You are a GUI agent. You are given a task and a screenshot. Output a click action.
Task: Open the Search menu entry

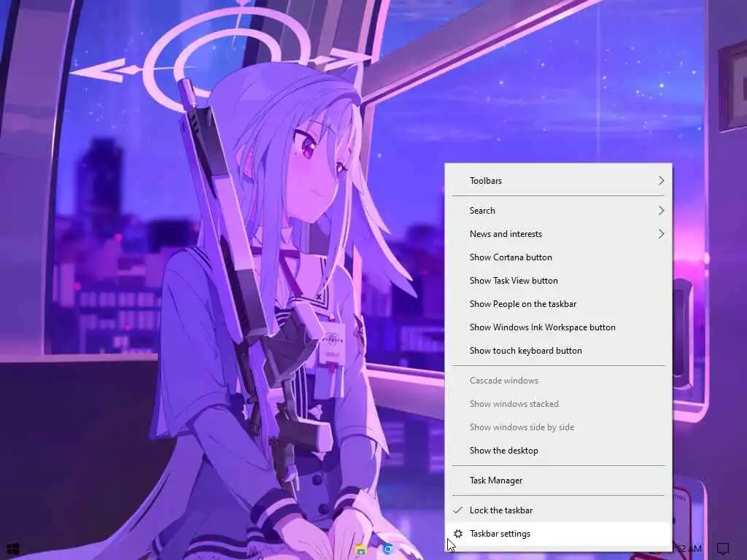click(x=558, y=211)
